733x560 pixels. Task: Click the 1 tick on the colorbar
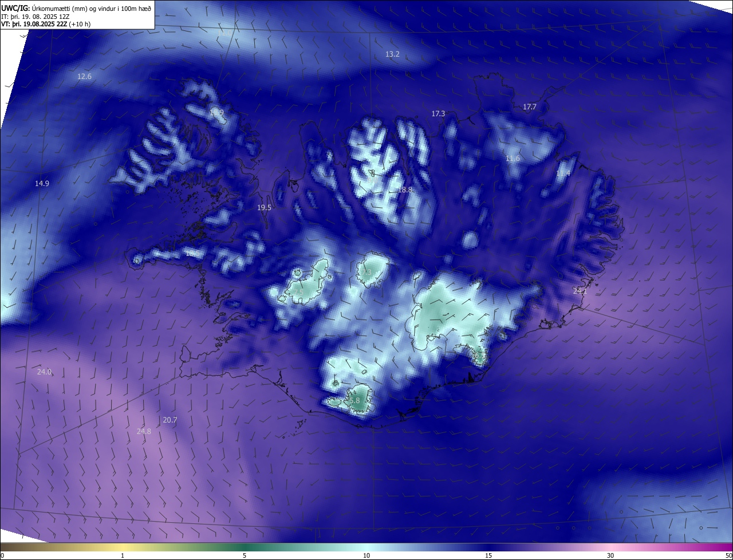point(123,555)
